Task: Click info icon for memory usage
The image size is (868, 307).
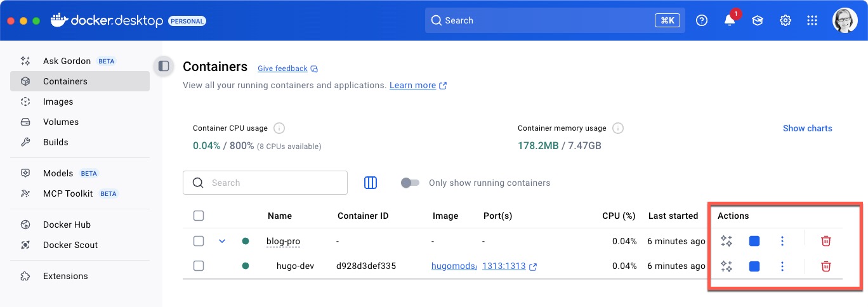Action: [x=618, y=128]
